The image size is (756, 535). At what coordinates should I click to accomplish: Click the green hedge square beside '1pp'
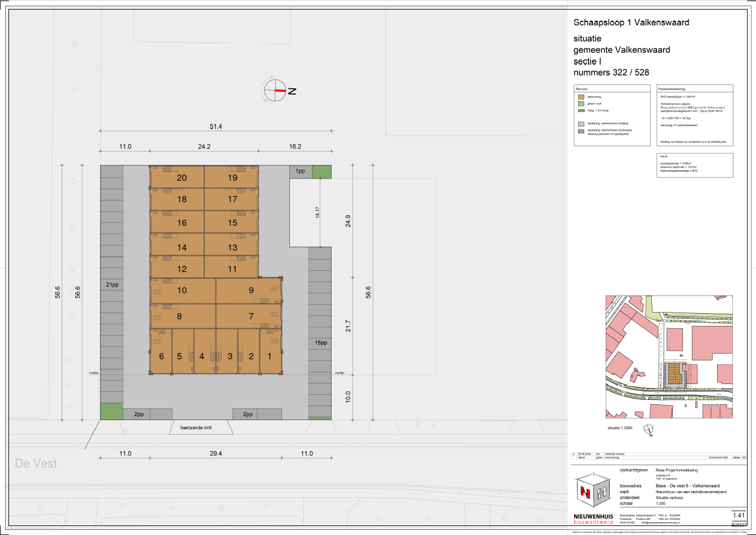click(322, 172)
